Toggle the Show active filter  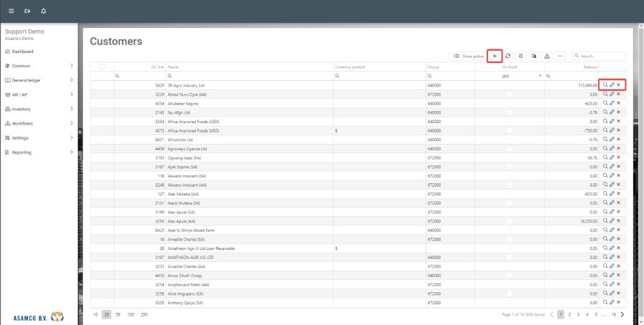469,56
